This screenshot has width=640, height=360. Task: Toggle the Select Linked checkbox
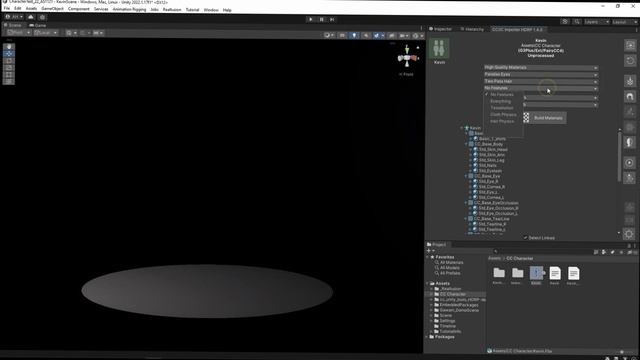pyautogui.click(x=526, y=238)
